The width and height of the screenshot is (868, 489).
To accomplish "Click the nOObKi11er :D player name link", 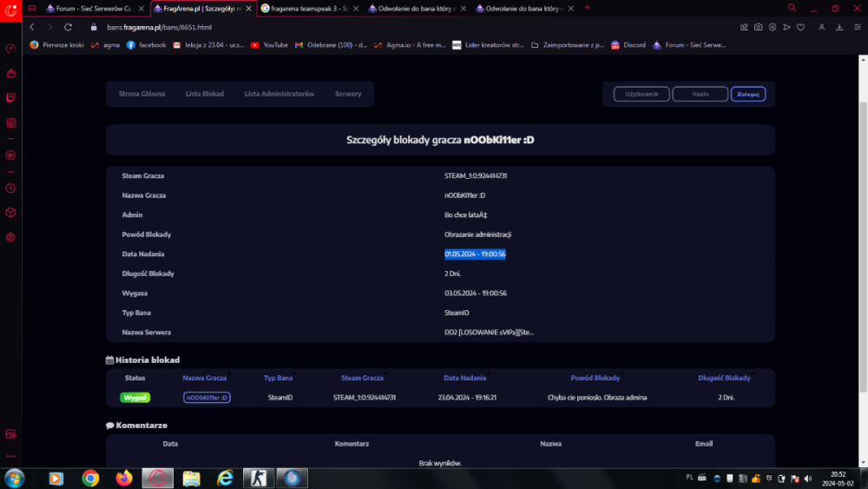I will pos(207,397).
